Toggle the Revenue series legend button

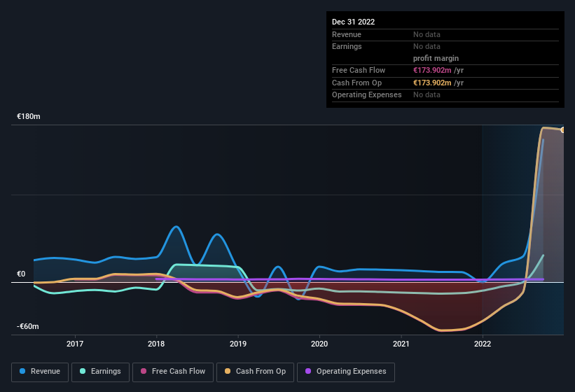click(40, 372)
